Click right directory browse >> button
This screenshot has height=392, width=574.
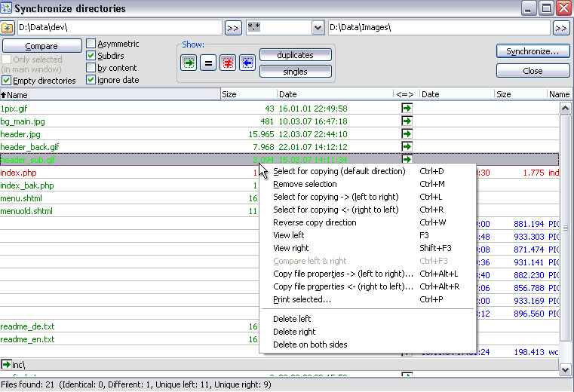click(x=560, y=28)
